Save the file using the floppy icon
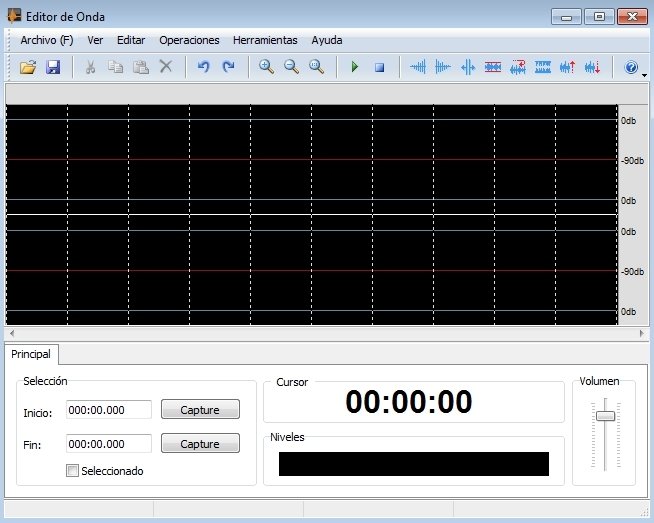 (x=53, y=67)
